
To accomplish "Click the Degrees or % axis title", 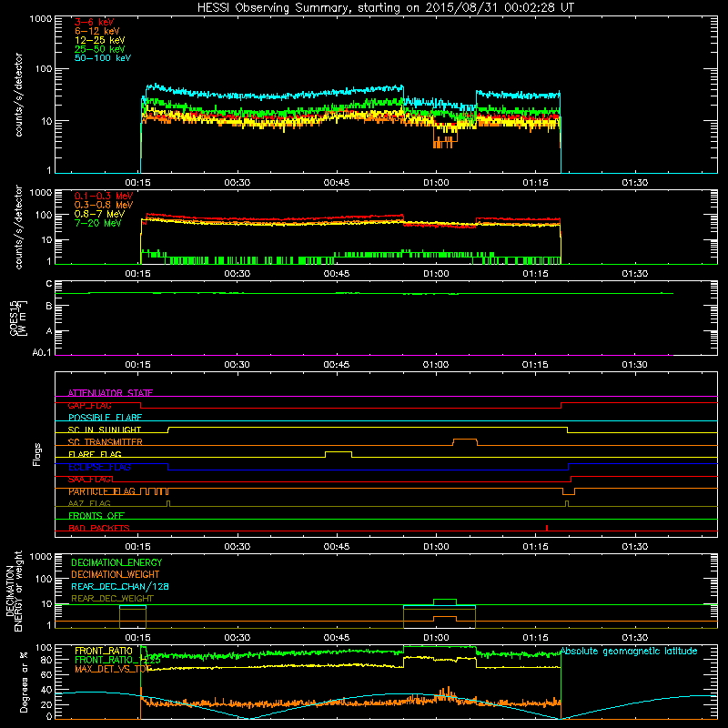I will 24,682.
